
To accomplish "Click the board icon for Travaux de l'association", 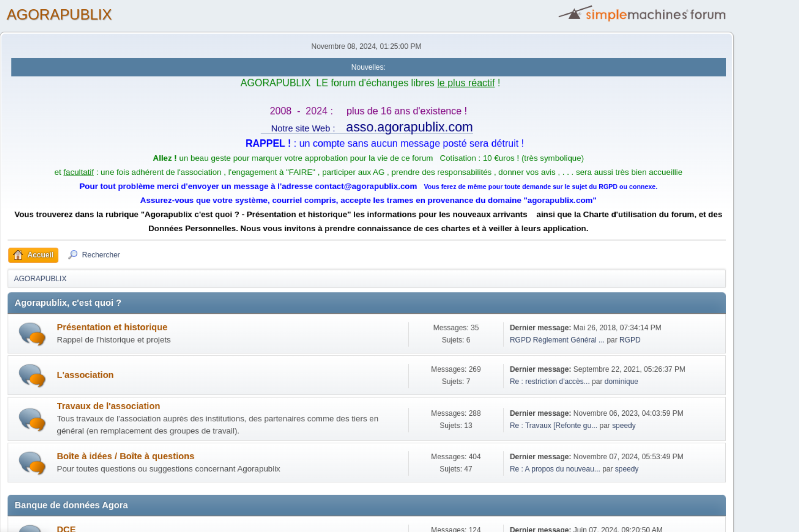I will (32, 419).
